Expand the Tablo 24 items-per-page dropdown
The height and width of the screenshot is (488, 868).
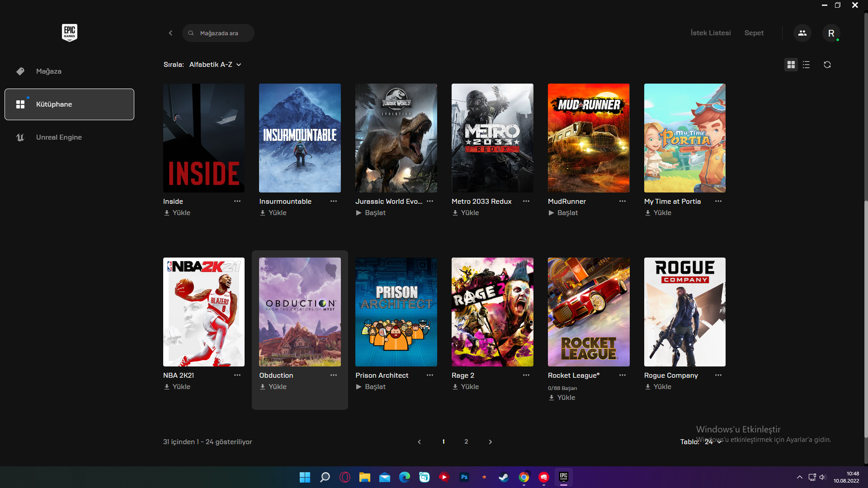713,442
